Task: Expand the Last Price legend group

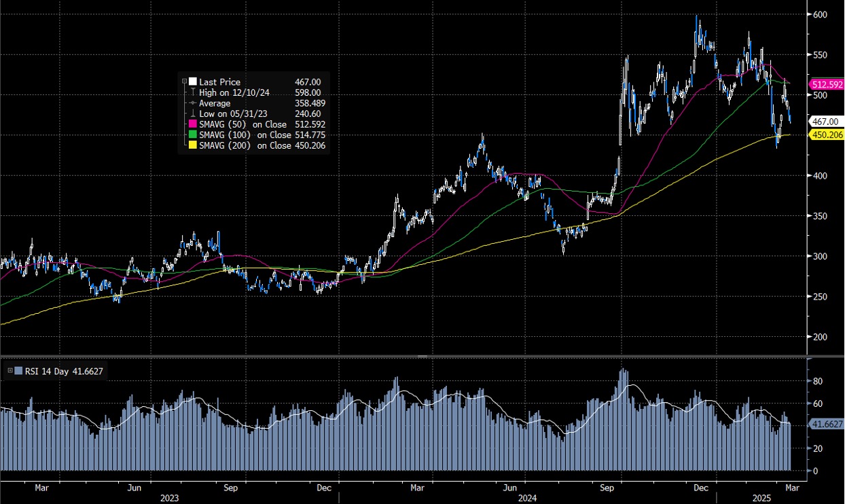Action: pos(184,81)
